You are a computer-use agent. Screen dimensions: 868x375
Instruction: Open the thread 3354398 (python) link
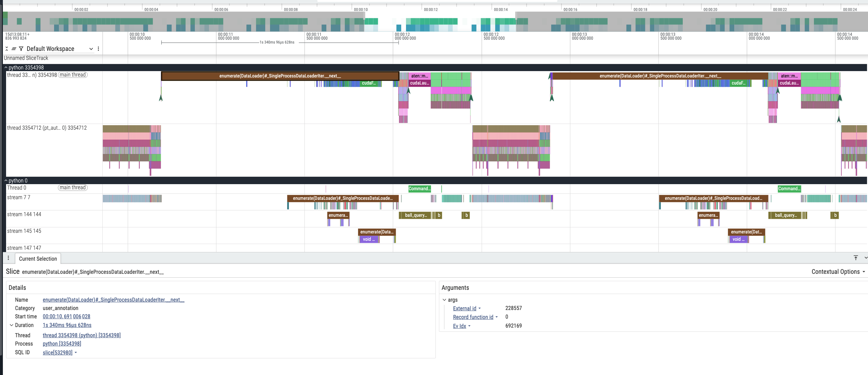(82, 336)
